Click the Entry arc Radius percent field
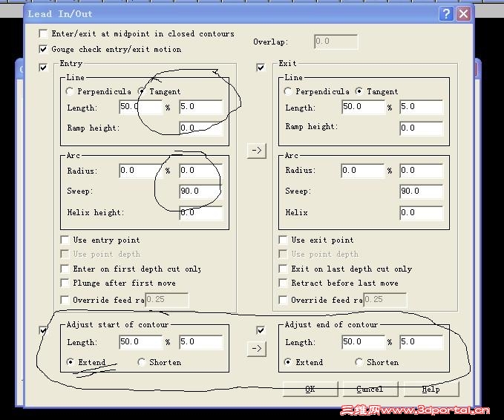The width and height of the screenshot is (504, 420). tap(141, 171)
